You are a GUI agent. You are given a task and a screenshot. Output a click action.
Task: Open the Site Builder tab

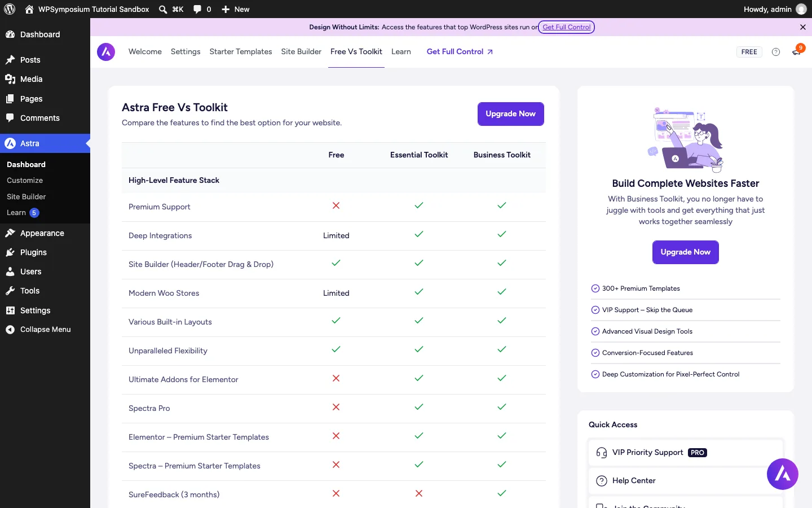pos(301,52)
